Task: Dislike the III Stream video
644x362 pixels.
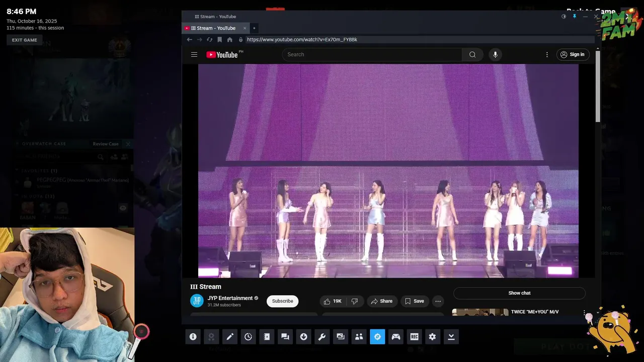Action: 355,301
